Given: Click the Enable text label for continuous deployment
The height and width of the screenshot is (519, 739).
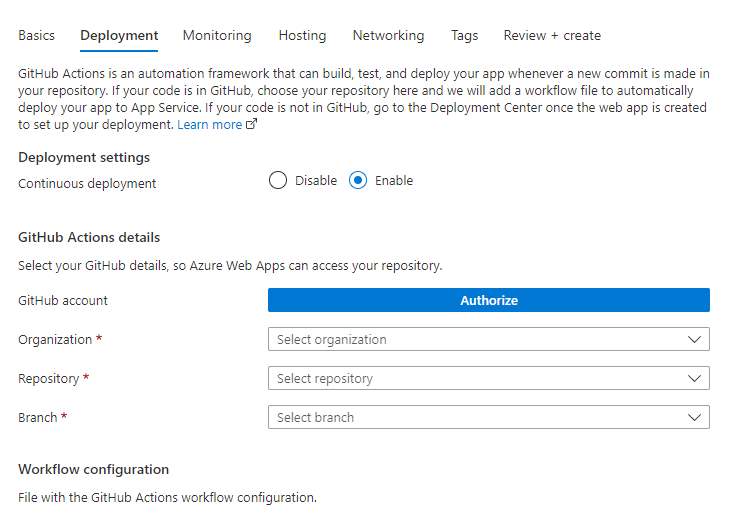Looking at the screenshot, I should 393,181.
